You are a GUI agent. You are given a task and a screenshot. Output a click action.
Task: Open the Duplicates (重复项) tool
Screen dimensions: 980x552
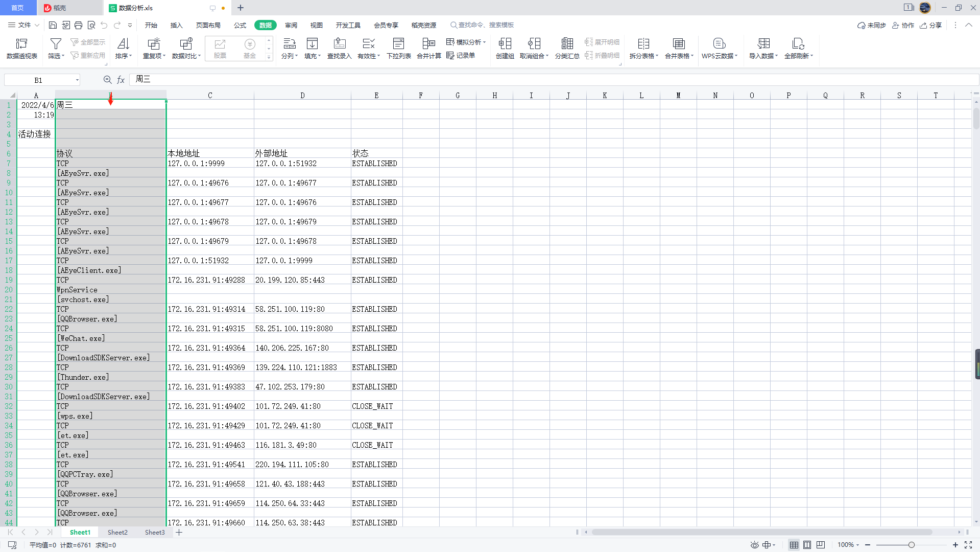(x=154, y=49)
